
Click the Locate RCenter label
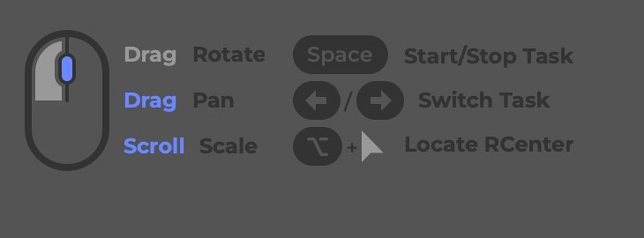[x=489, y=145]
